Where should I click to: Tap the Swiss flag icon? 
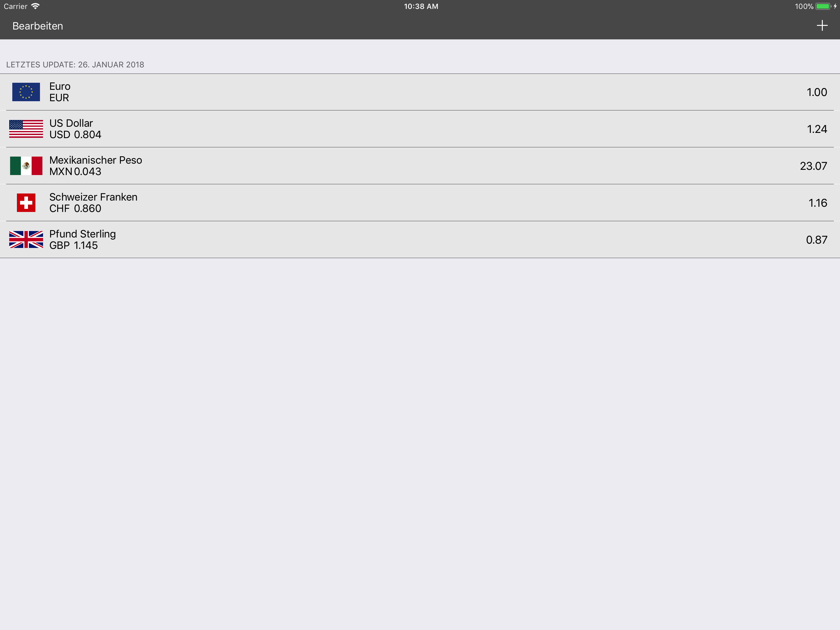[26, 202]
